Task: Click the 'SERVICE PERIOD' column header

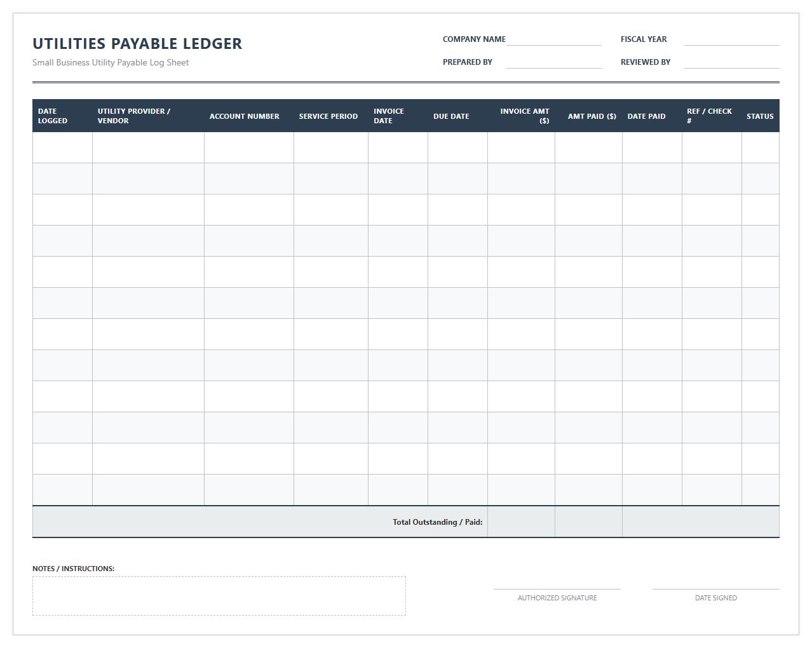Action: click(x=330, y=116)
